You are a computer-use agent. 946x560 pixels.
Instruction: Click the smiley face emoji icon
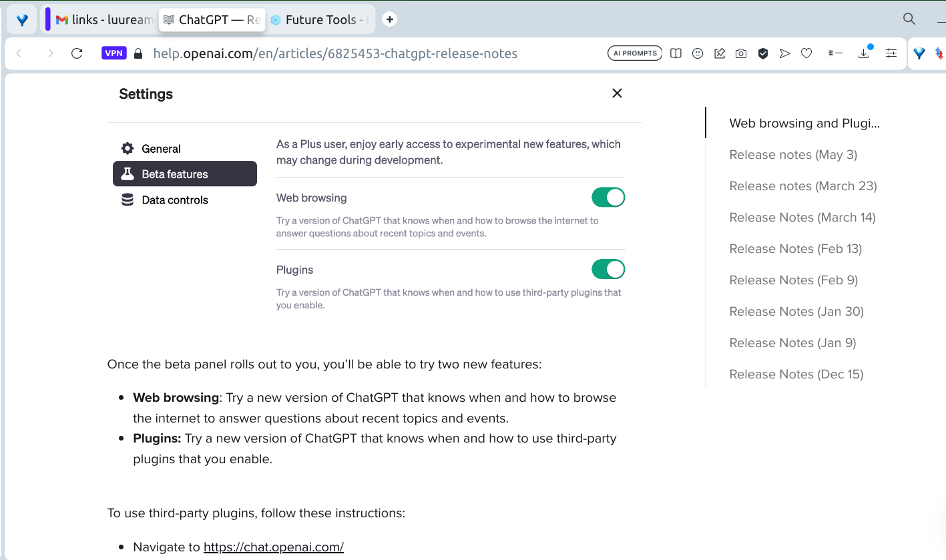click(698, 53)
